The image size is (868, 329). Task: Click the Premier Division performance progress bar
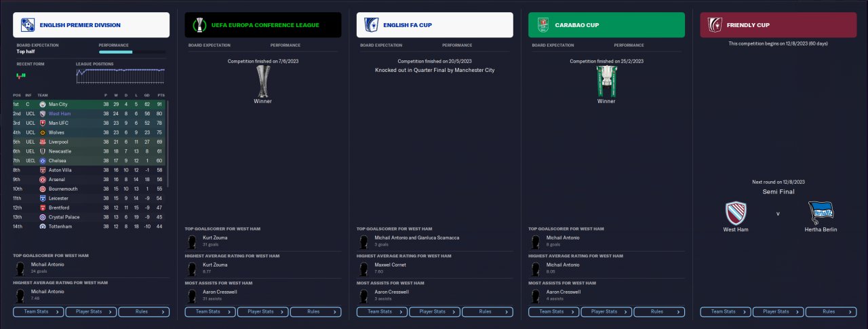point(132,52)
